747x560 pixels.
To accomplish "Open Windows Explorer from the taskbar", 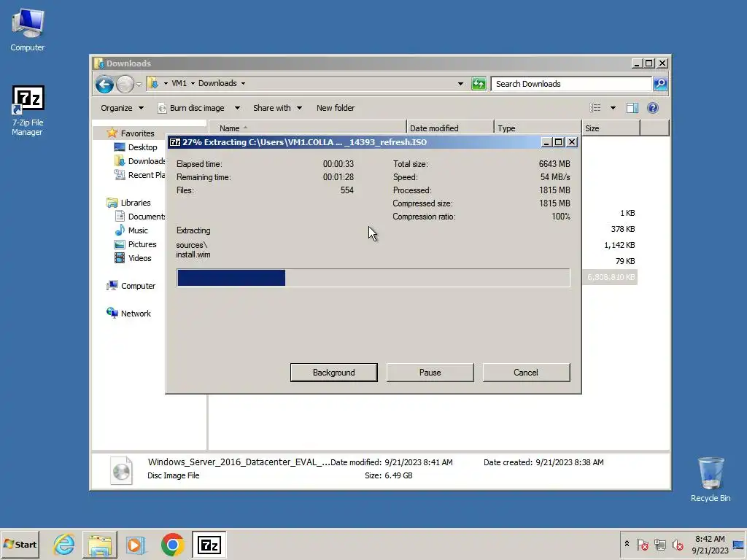I will (99, 545).
